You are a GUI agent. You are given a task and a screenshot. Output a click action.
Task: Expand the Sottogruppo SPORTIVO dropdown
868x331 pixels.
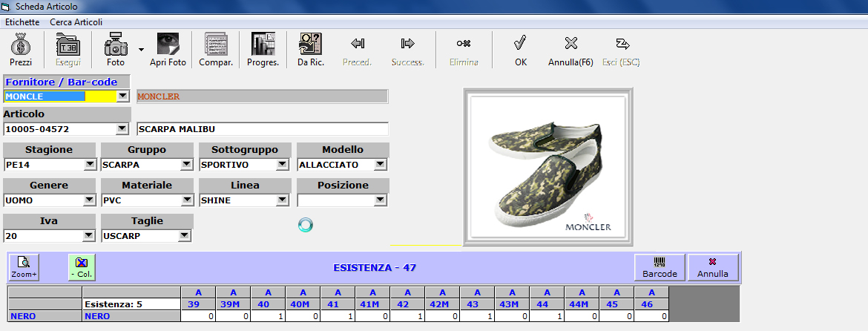(x=283, y=165)
